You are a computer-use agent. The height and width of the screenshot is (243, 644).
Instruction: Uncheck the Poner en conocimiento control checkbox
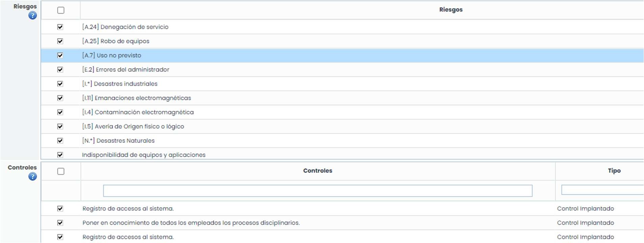click(x=60, y=223)
